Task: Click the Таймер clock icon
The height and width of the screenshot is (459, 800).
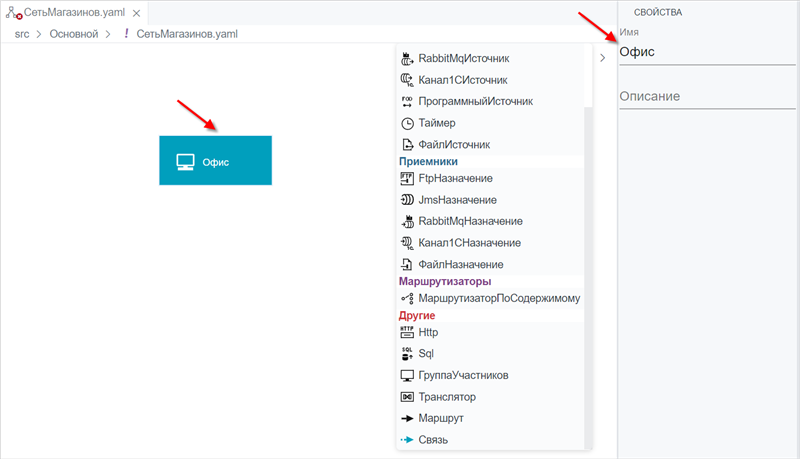Action: (407, 123)
